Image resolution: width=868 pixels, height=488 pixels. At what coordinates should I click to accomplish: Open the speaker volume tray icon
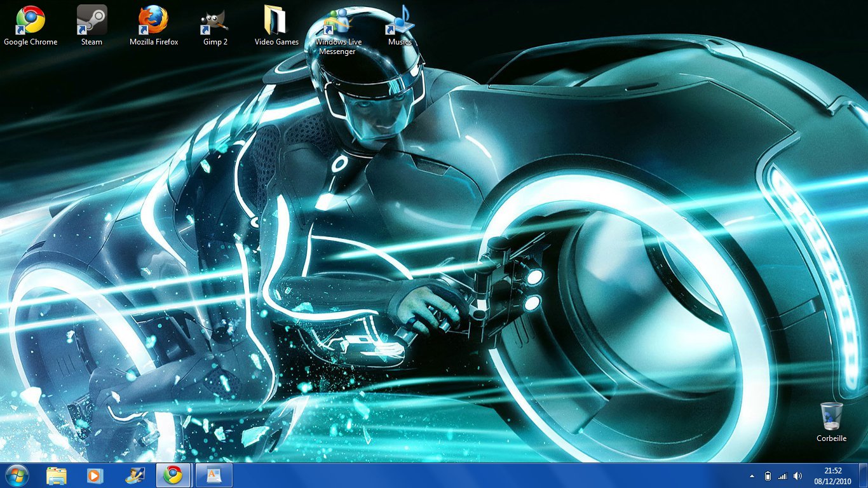click(798, 476)
